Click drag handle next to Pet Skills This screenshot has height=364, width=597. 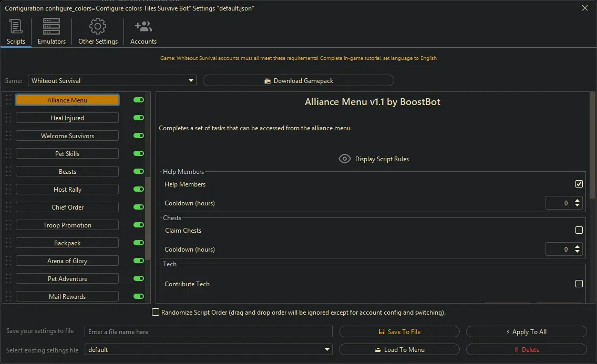pos(8,153)
